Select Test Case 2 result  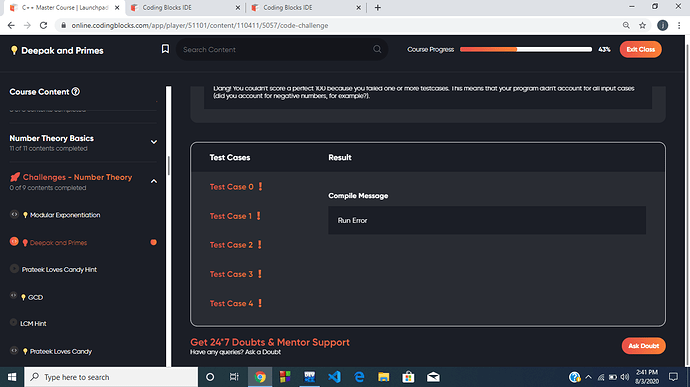click(236, 245)
